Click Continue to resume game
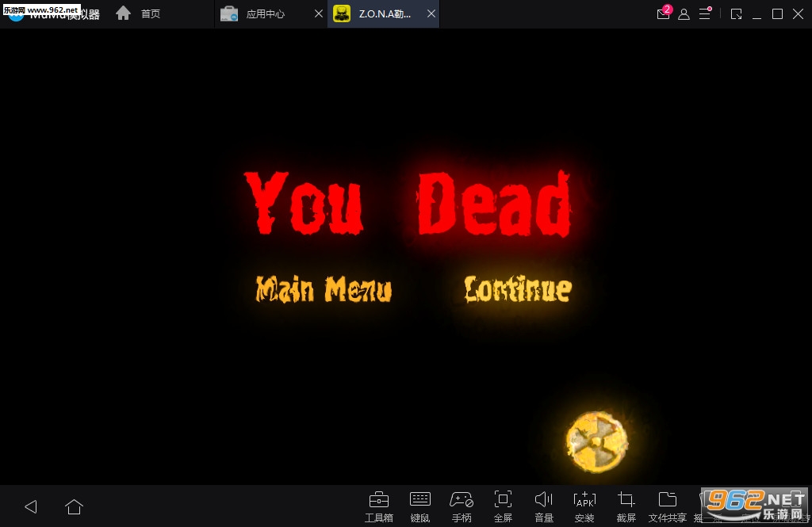The image size is (812, 527). [518, 289]
